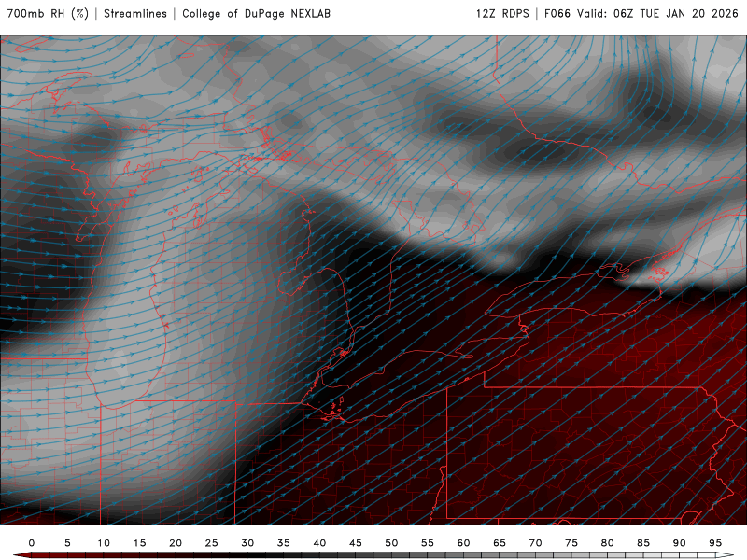Click the colorbar label "40"
Viewport: 747px width, 560px height.
pyautogui.click(x=319, y=543)
